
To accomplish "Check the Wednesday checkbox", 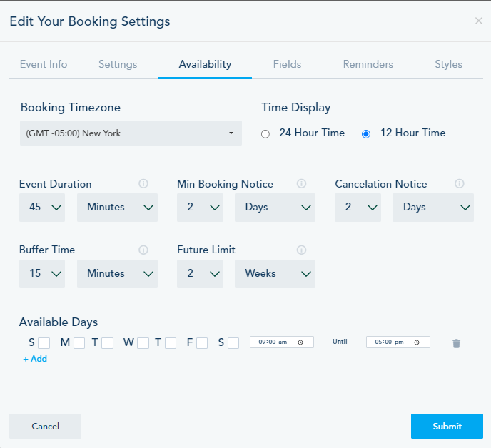I will point(143,343).
